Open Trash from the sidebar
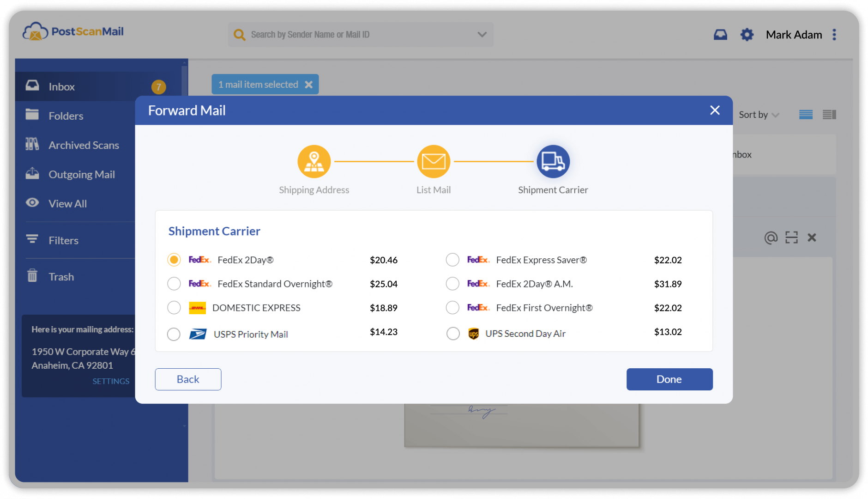 pyautogui.click(x=60, y=276)
